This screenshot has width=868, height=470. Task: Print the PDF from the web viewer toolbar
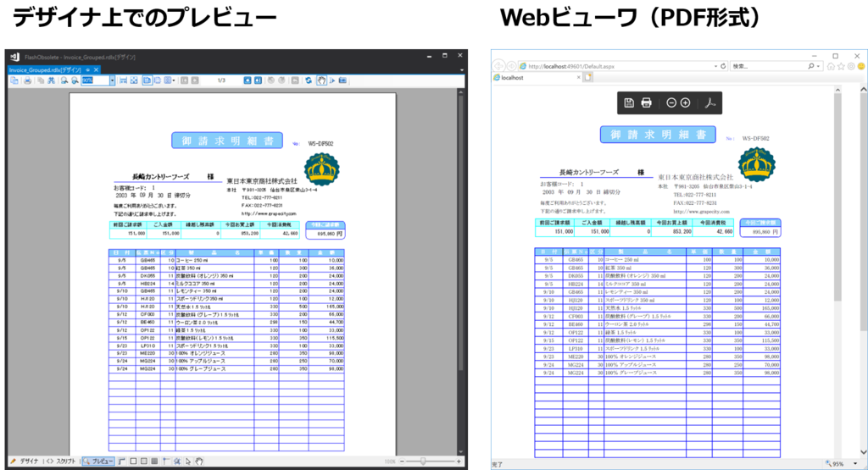pos(646,102)
